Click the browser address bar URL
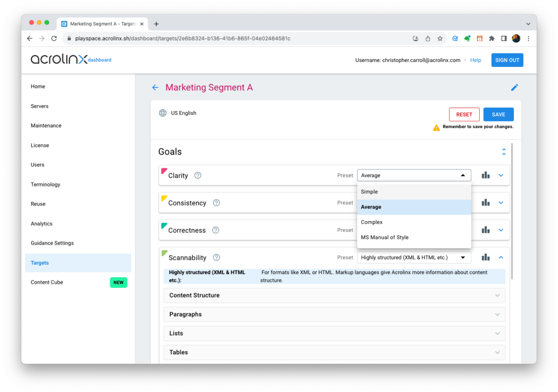This screenshot has width=558, height=392. (183, 39)
